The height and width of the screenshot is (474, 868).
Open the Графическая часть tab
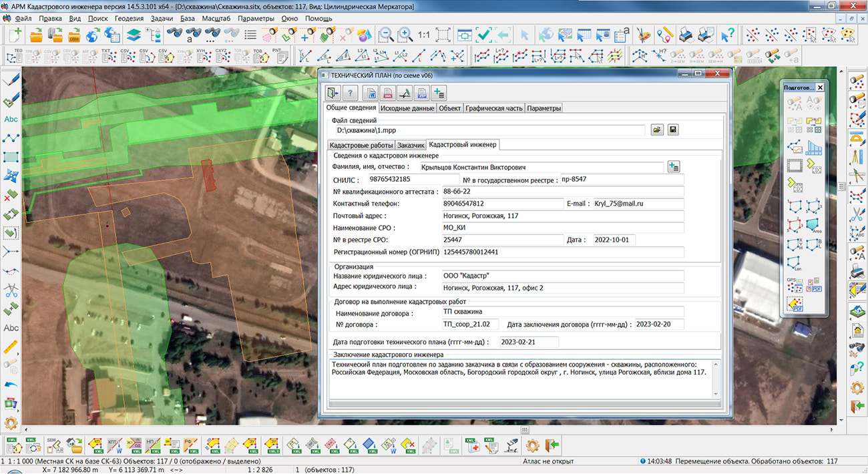(493, 108)
